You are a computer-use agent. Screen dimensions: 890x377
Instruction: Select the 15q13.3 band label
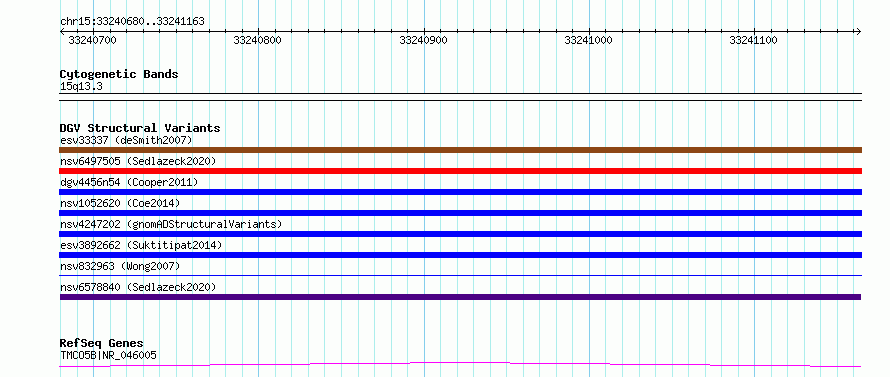pyautogui.click(x=81, y=87)
